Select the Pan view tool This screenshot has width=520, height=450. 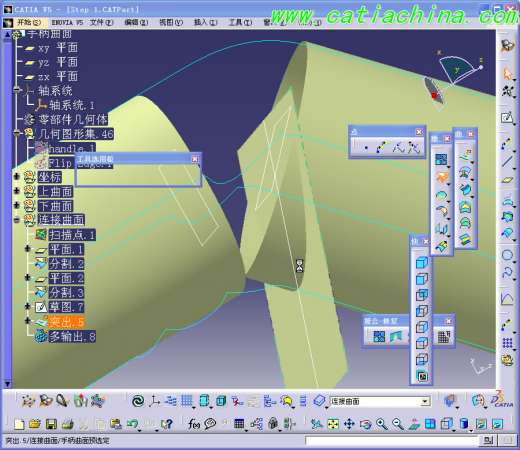click(349, 424)
